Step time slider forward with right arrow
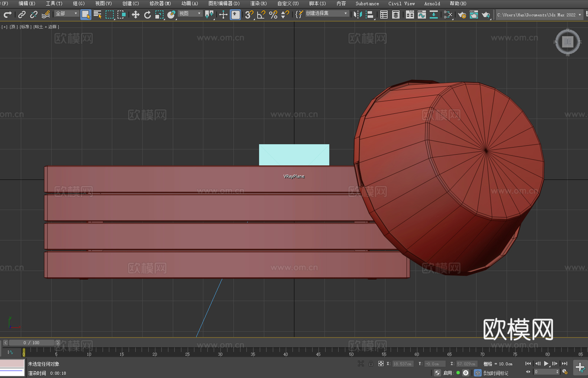This screenshot has width=588, height=378. coord(58,343)
